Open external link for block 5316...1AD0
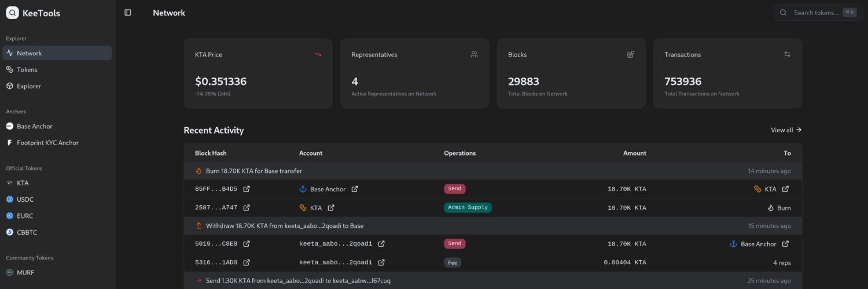 tap(247, 262)
